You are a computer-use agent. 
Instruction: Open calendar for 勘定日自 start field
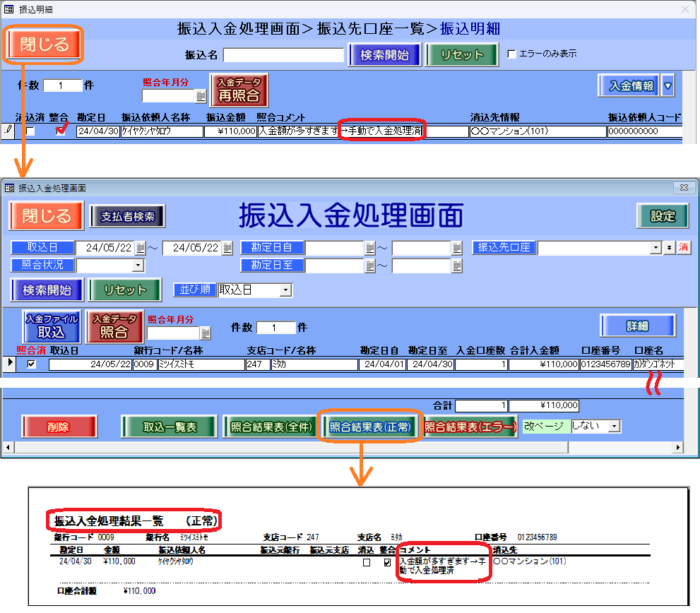[370, 248]
